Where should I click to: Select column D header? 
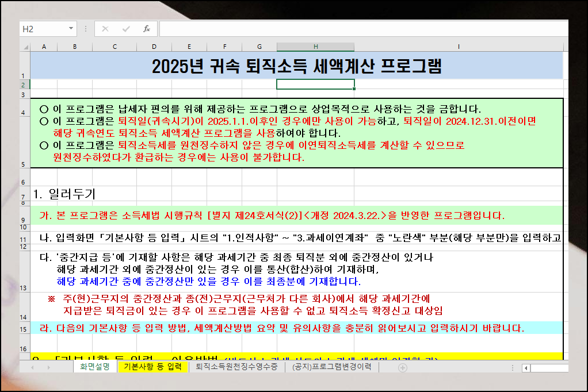pos(154,47)
